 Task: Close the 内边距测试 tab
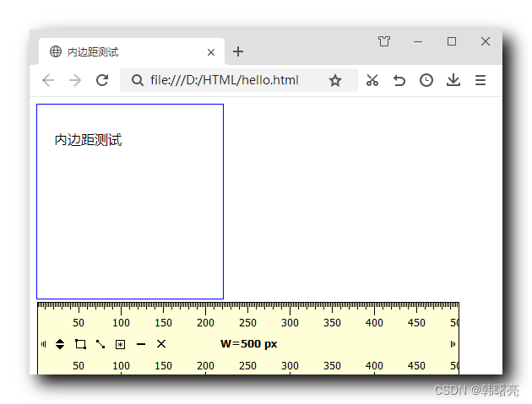(211, 52)
